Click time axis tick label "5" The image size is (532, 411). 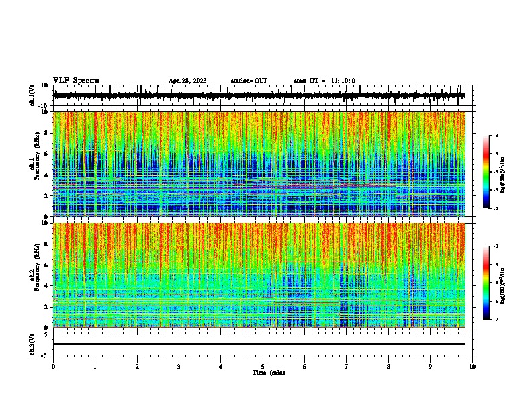click(263, 367)
